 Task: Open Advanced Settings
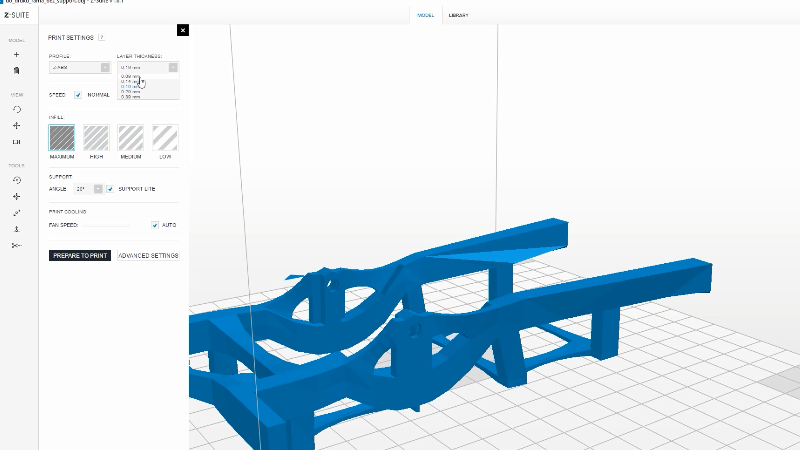(x=148, y=256)
